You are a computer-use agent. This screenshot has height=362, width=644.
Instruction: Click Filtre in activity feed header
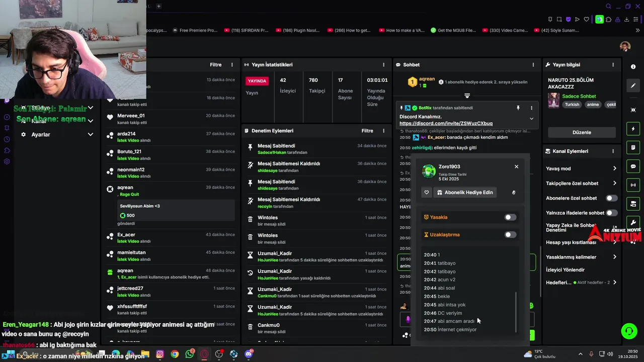click(215, 65)
